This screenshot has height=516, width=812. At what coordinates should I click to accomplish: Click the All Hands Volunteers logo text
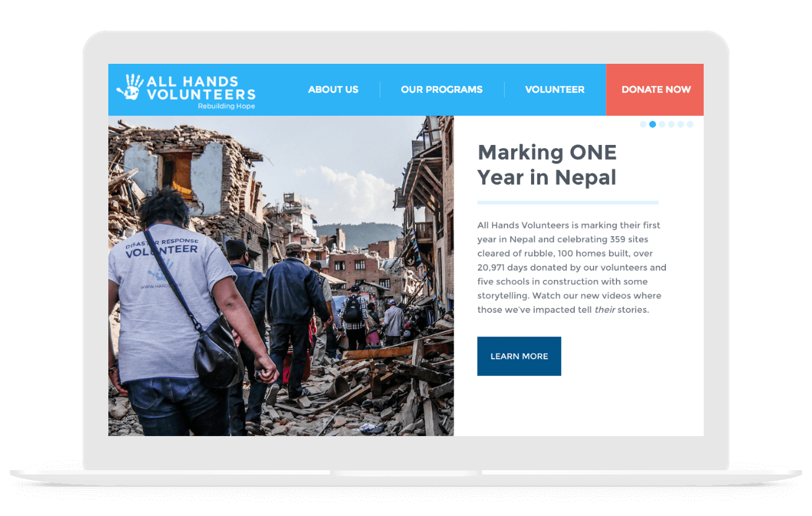[x=201, y=88]
